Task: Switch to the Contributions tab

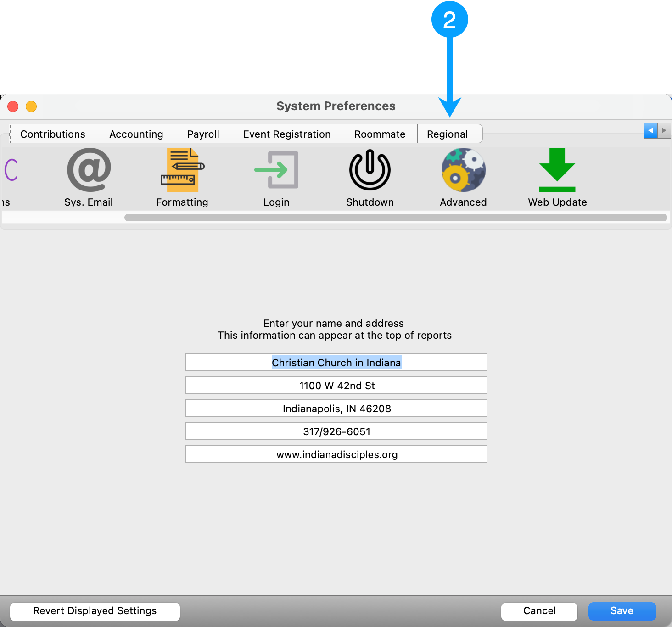Action: click(x=53, y=134)
